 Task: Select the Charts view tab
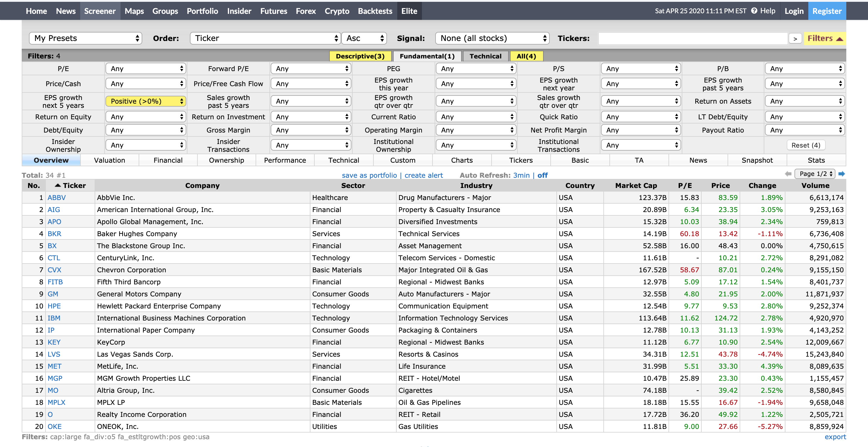coord(462,160)
